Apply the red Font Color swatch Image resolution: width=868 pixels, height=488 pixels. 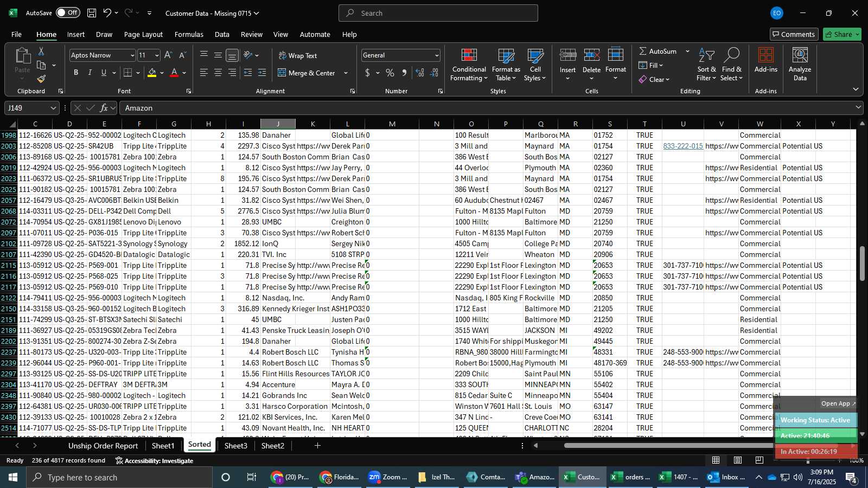tap(174, 73)
